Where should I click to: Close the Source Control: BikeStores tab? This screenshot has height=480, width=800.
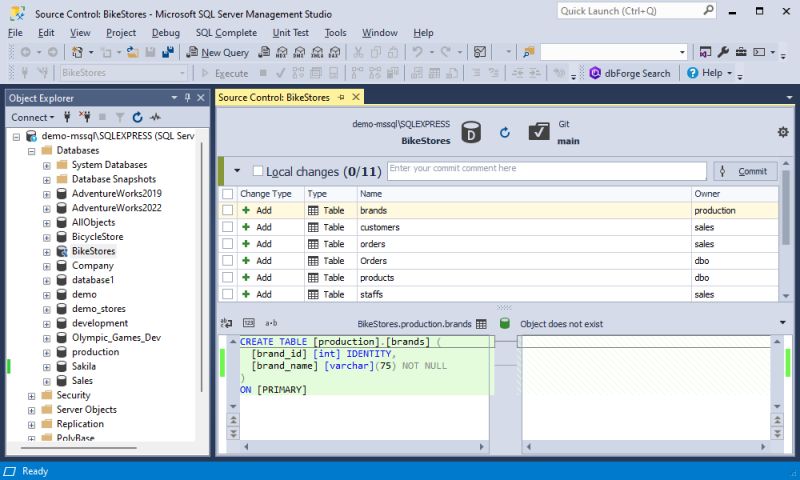(x=356, y=96)
